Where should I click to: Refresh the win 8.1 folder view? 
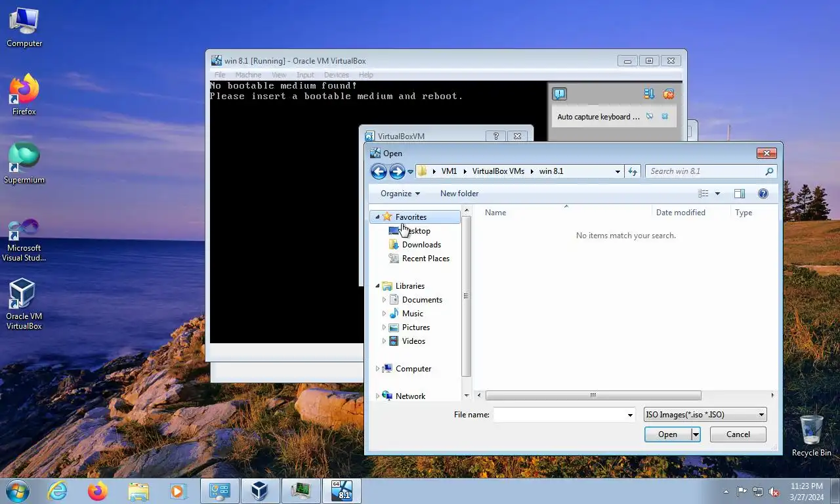click(633, 171)
